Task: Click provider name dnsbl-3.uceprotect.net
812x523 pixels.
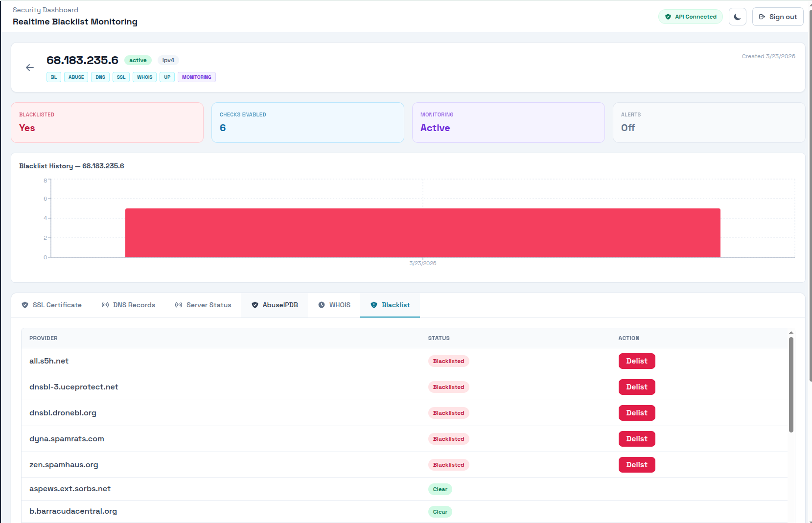Action: [x=74, y=387]
